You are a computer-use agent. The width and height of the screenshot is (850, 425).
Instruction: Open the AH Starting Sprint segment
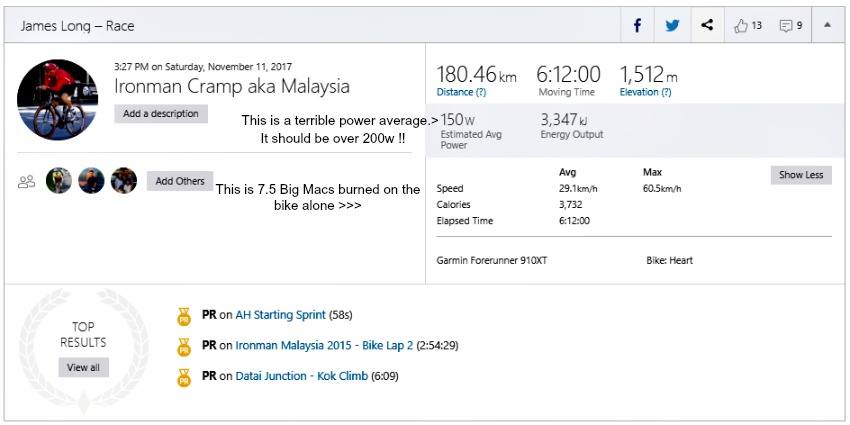click(x=283, y=315)
